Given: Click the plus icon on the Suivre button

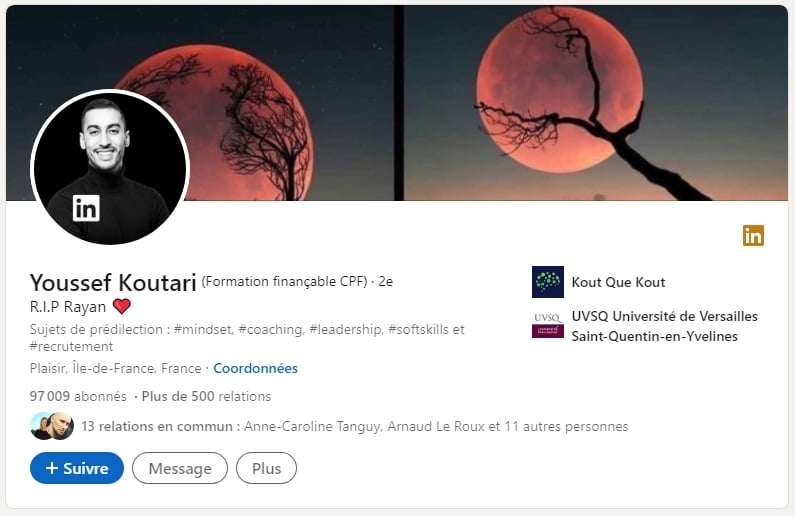Looking at the screenshot, I should click(52, 468).
